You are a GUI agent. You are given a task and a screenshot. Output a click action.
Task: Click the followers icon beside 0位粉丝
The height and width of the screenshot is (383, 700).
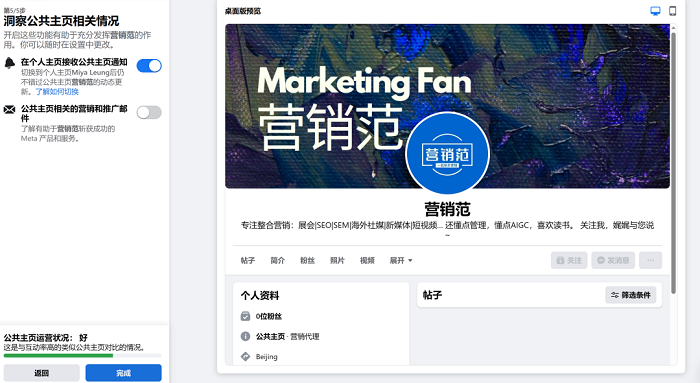245,316
